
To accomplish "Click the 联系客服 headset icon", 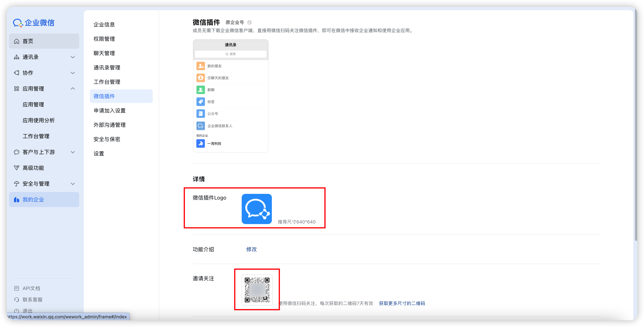I will [17, 299].
